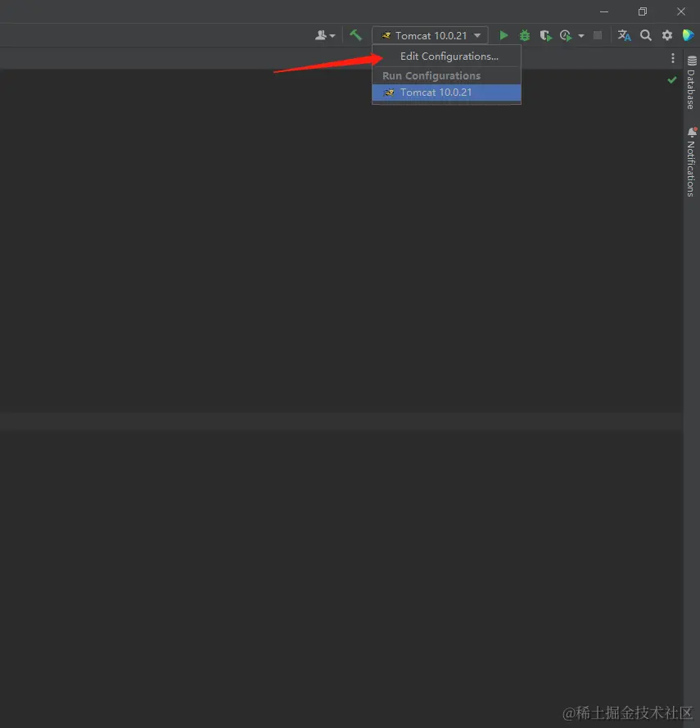Select Tomcat 10.0.21 in Run Configurations list
Screen dimensions: 700x728
click(x=446, y=93)
